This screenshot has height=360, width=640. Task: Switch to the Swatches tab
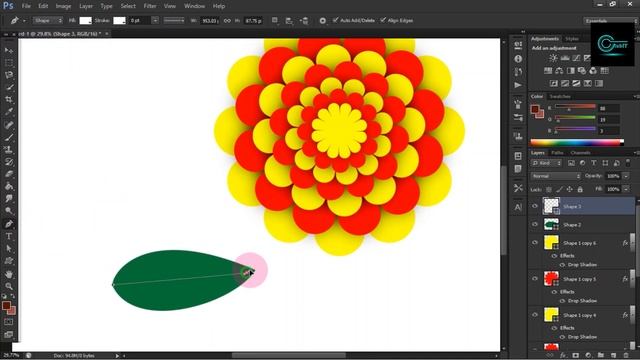560,96
